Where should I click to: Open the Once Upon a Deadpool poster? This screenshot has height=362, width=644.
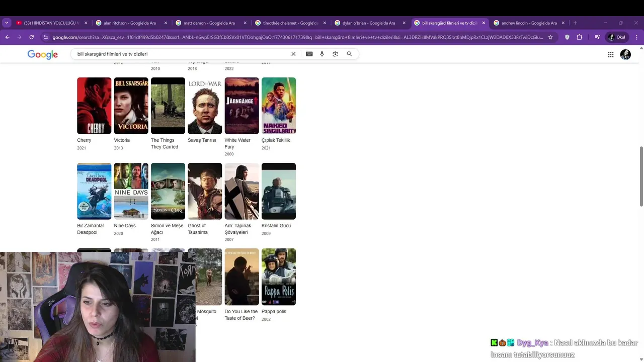click(94, 191)
